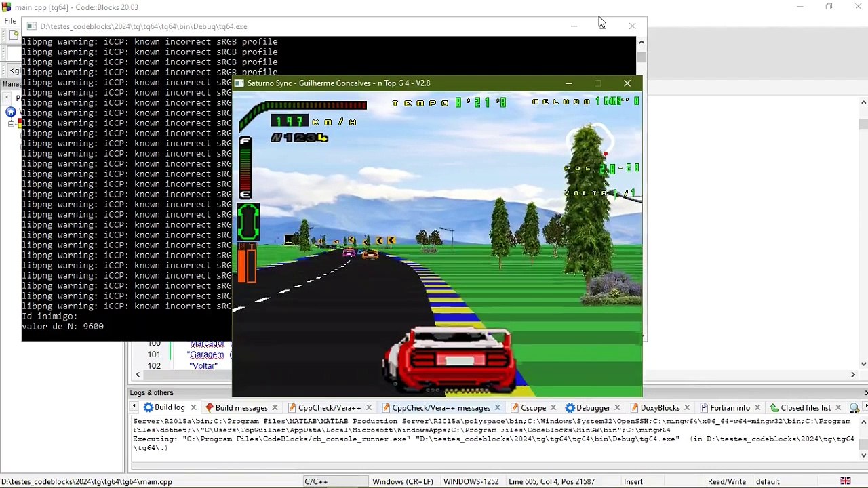Open the File menu in Code::Blocks

click(x=10, y=21)
